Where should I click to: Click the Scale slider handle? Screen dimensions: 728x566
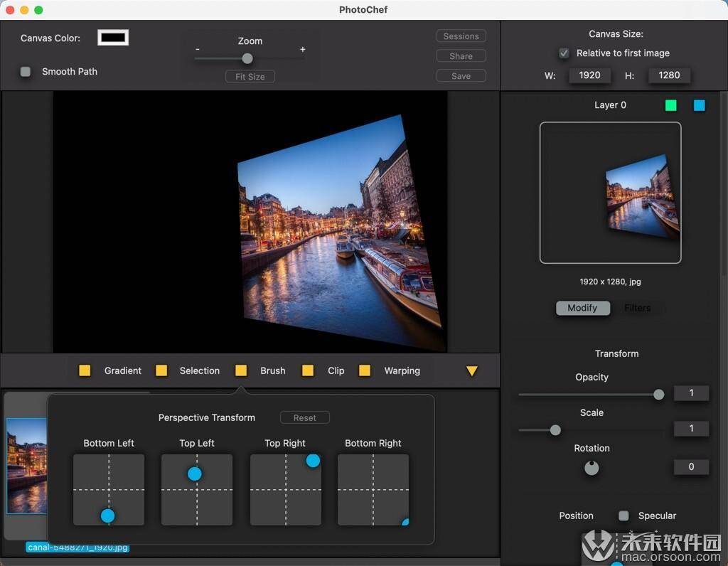coord(555,430)
